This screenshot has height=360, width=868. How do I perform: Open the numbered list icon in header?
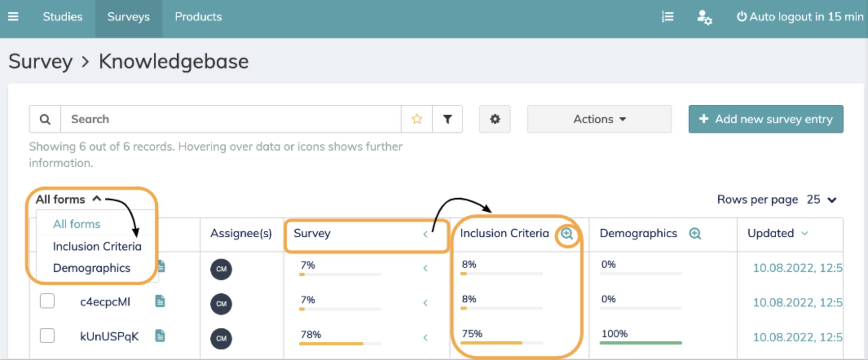(668, 17)
